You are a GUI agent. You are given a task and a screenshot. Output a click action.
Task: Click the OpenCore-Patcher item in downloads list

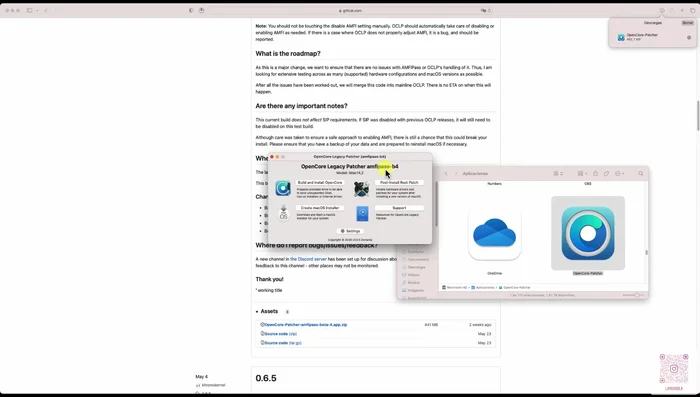[653, 37]
